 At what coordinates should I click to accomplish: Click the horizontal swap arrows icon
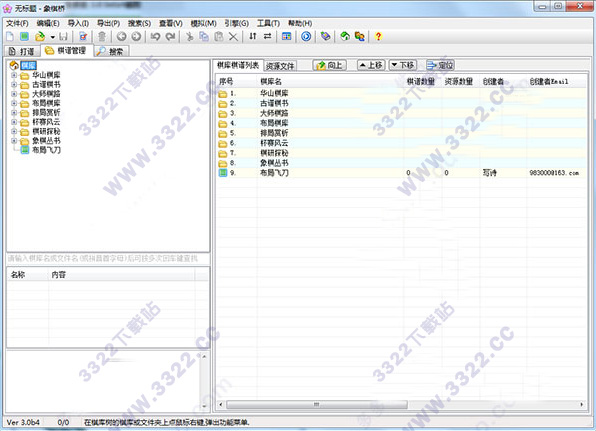pyautogui.click(x=268, y=36)
